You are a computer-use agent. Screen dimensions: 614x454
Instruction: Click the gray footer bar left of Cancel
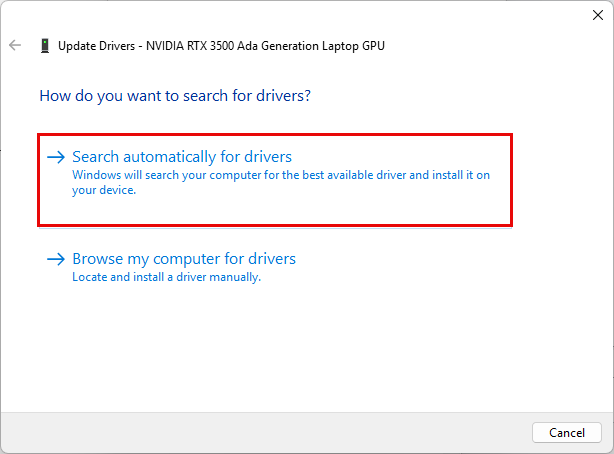(x=266, y=432)
